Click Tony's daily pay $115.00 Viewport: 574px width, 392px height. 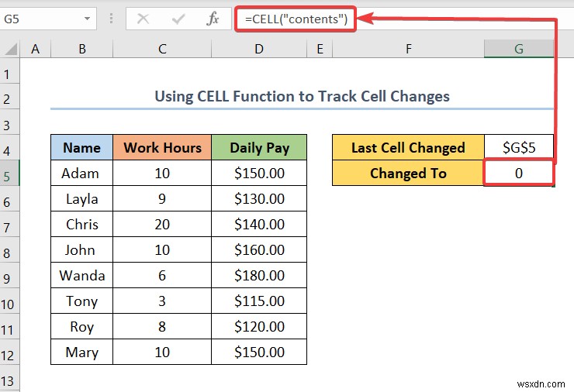(259, 301)
